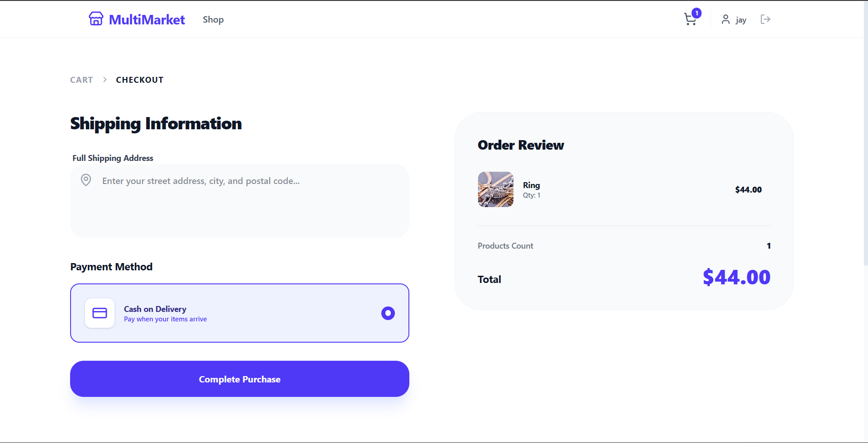The image size is (868, 443).
Task: Click the breadcrumb chevron arrow
Action: tap(105, 80)
